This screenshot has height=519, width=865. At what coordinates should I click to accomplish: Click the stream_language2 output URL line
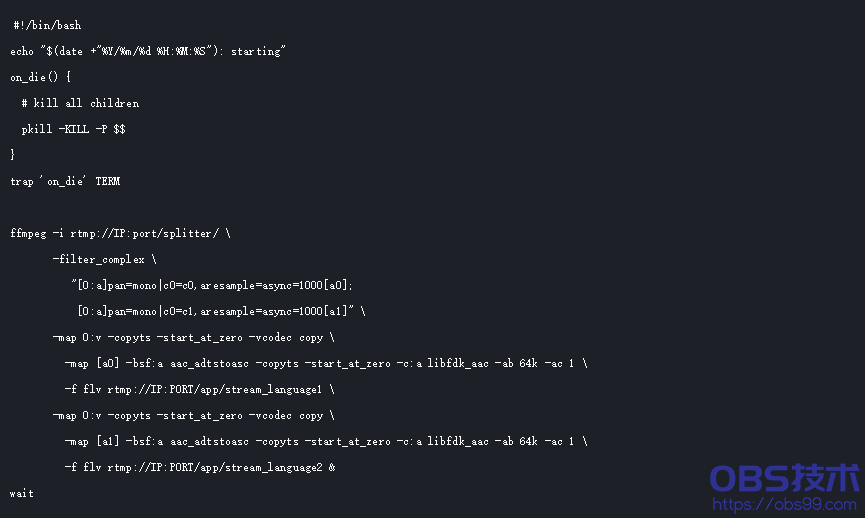(200, 467)
